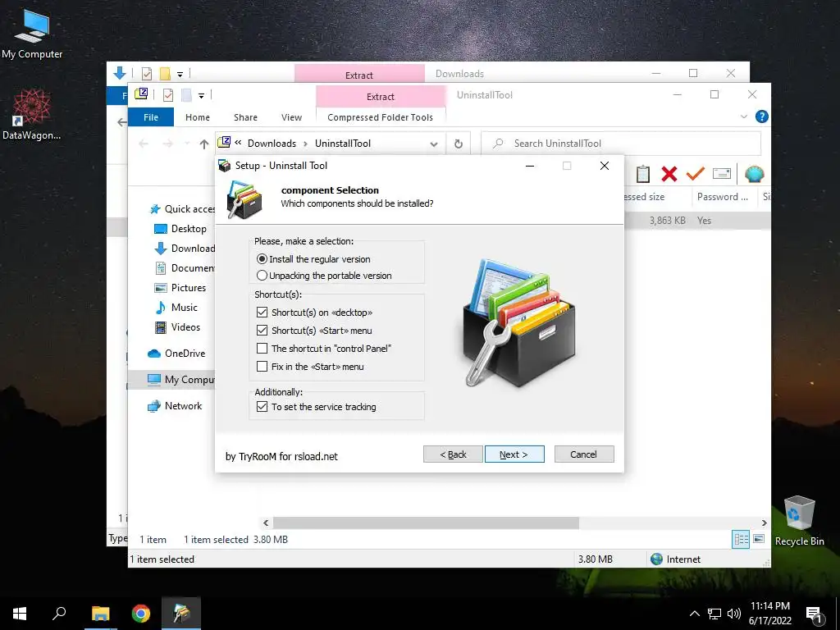This screenshot has height=630, width=840.
Task: Go up one folder level arrow
Action: [203, 144]
